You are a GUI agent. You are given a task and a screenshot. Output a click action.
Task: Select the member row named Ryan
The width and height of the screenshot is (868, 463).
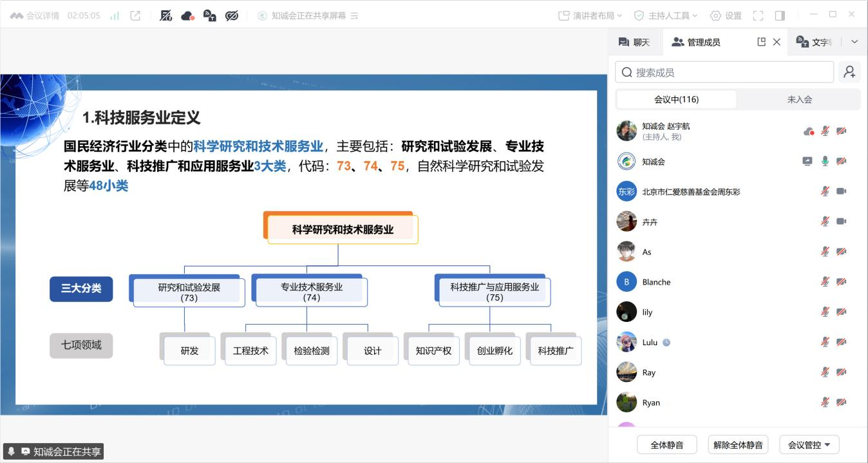(738, 402)
